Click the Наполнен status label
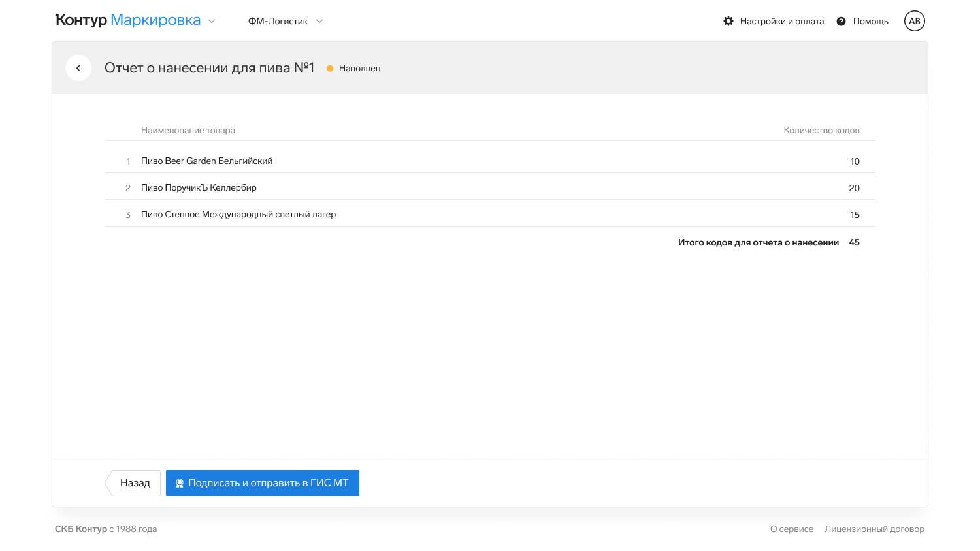Screen dimensions: 980x551 [360, 68]
